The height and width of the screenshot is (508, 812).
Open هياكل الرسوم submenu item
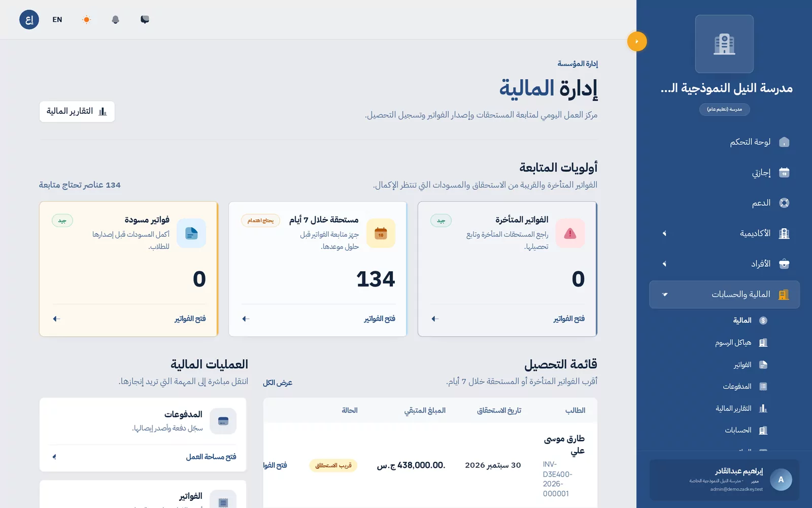click(x=741, y=343)
